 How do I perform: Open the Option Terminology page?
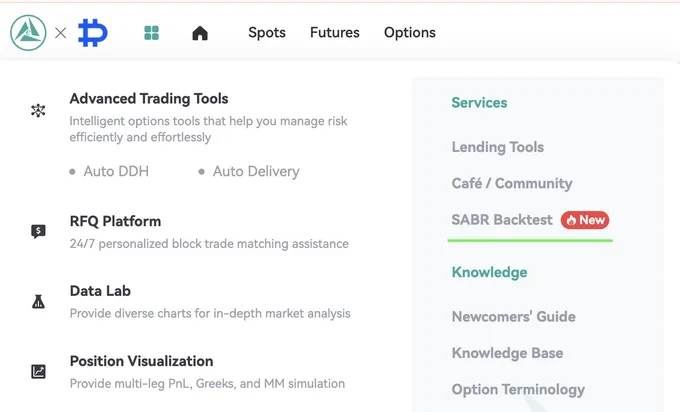(x=518, y=389)
